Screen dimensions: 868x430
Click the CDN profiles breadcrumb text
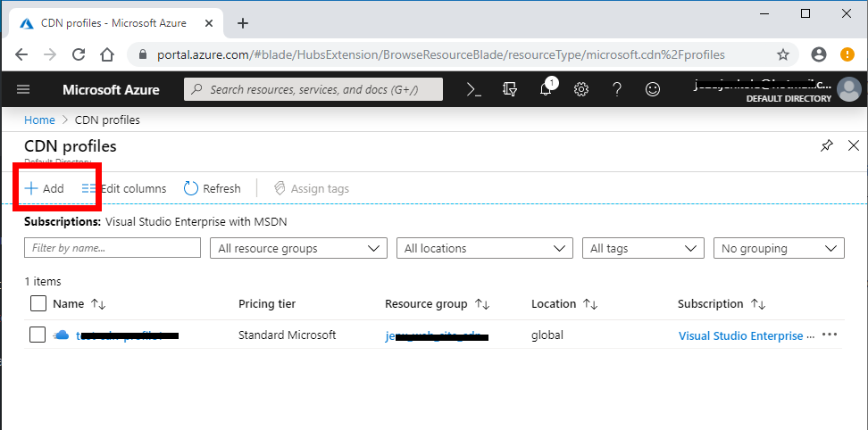coord(107,120)
